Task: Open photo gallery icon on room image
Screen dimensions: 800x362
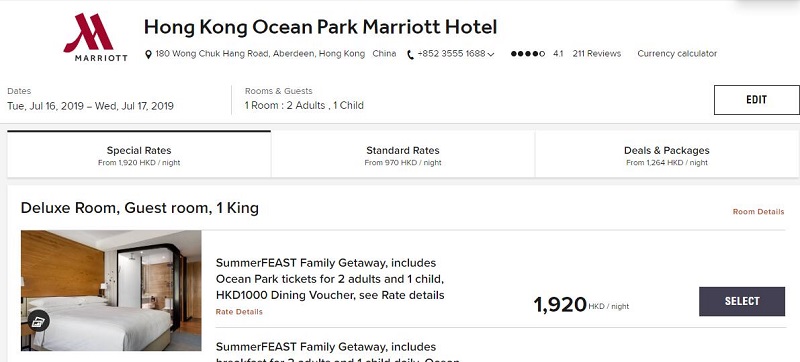Action: click(x=38, y=321)
